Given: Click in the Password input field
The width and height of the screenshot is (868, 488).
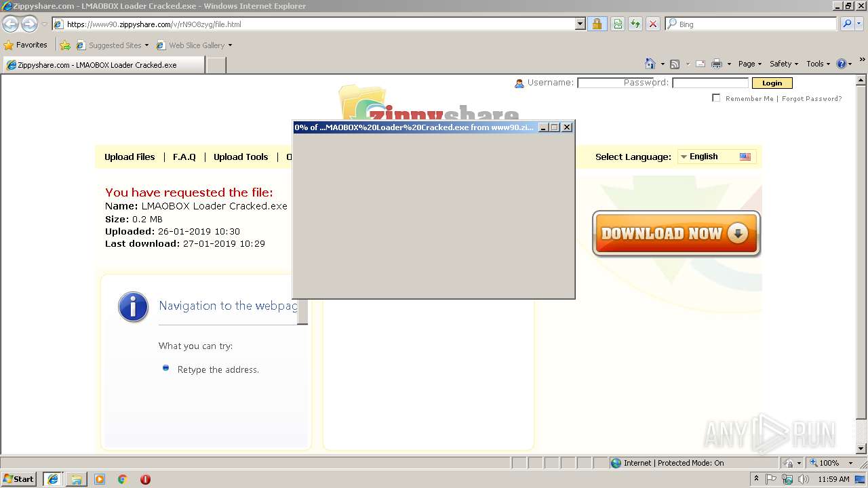Looking at the screenshot, I should coord(710,83).
